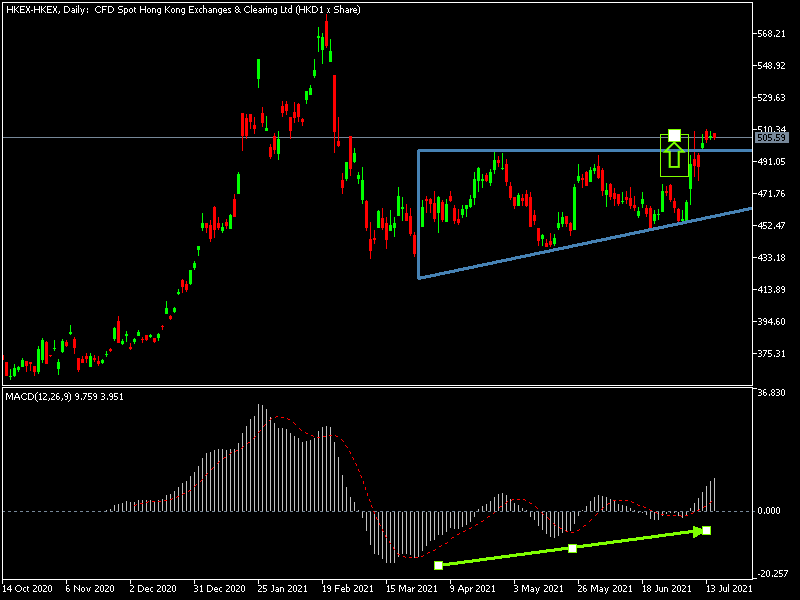800x600 pixels.
Task: Select the leftmost anchor handle of the MACD trend line
Action: point(438,565)
